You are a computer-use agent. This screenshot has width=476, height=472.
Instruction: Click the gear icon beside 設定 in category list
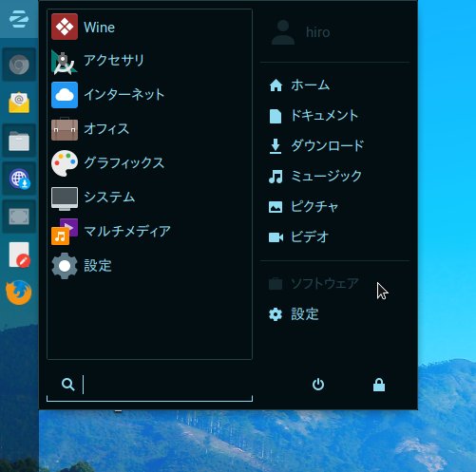click(x=65, y=266)
